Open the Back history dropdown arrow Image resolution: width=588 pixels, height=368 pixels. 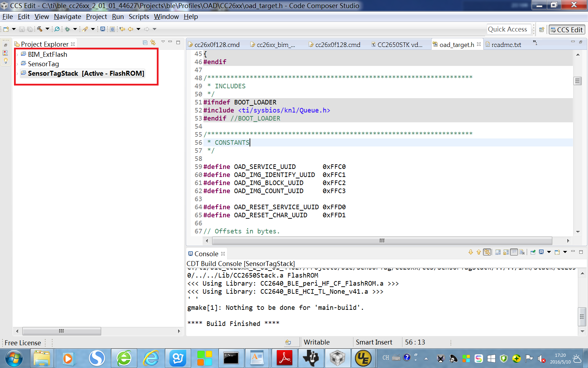pyautogui.click(x=138, y=29)
